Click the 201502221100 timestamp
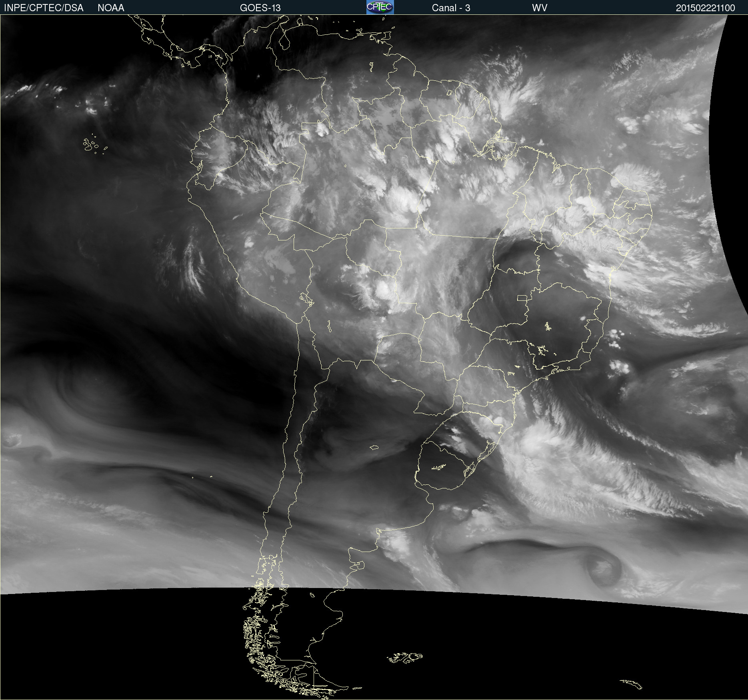The width and height of the screenshot is (748, 700). (x=705, y=8)
